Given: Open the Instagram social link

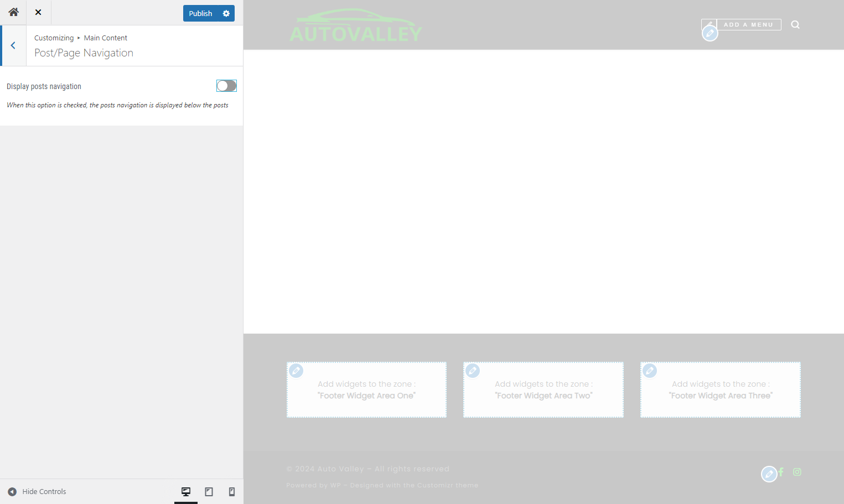Looking at the screenshot, I should point(797,472).
